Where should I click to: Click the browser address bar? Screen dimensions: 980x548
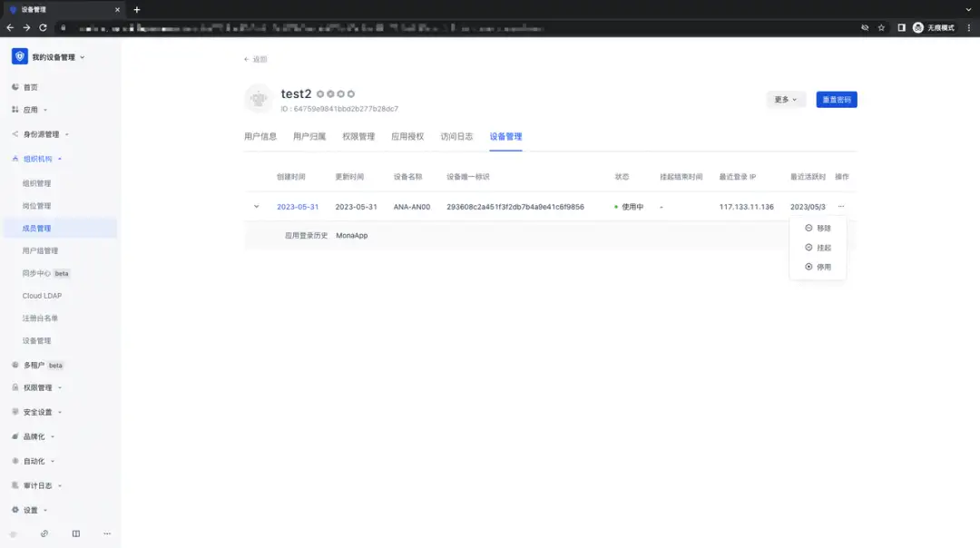coord(456,27)
